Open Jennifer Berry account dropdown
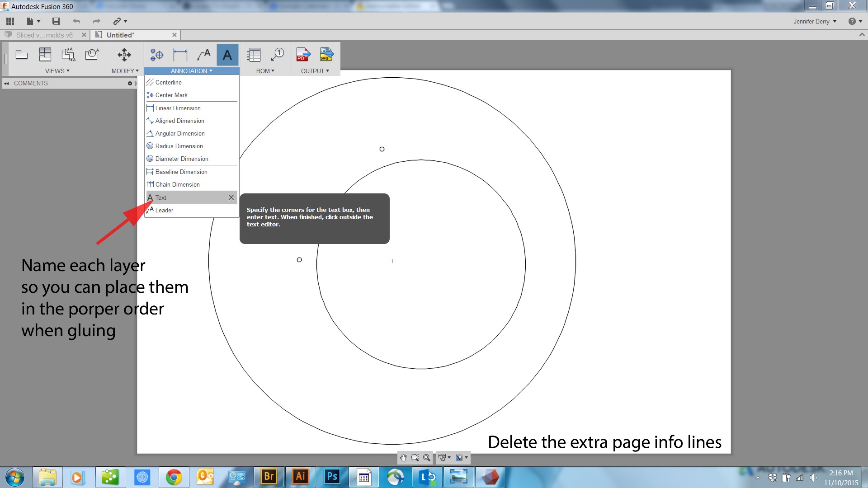868x488 pixels. (815, 21)
